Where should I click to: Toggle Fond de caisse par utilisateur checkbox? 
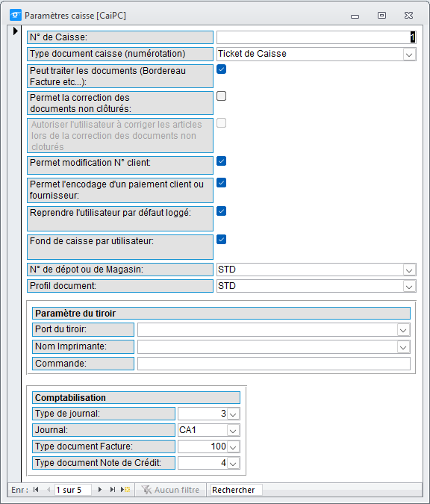tap(222, 240)
